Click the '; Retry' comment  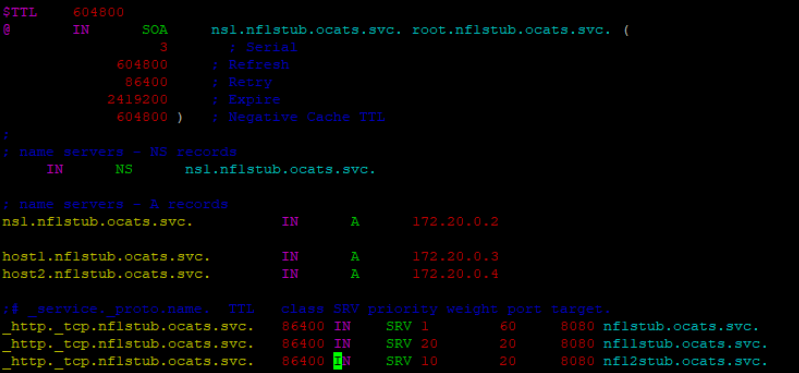[242, 82]
